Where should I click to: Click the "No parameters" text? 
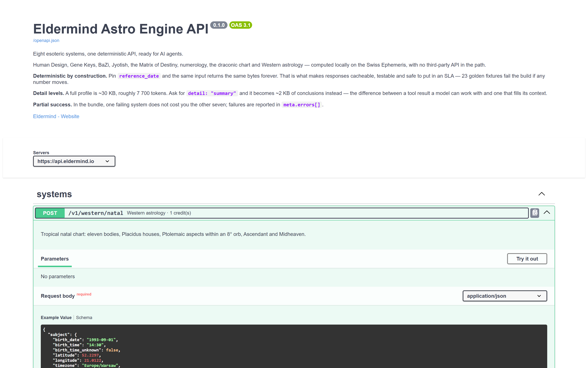click(58, 277)
